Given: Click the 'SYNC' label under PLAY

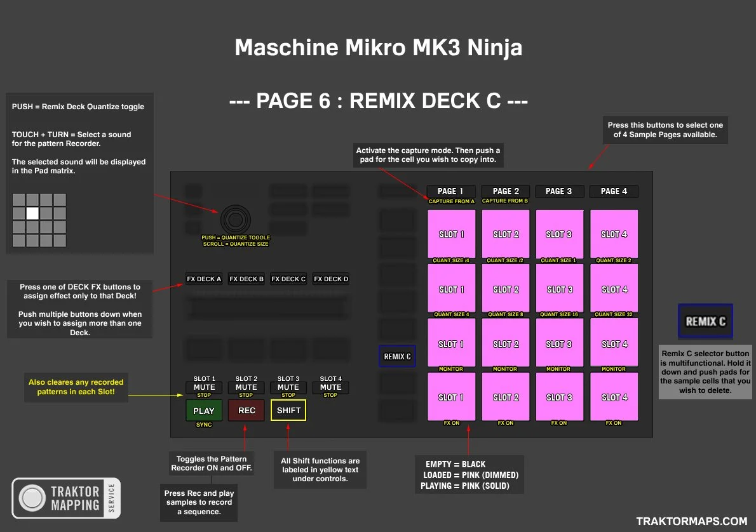Looking at the screenshot, I should [x=204, y=425].
